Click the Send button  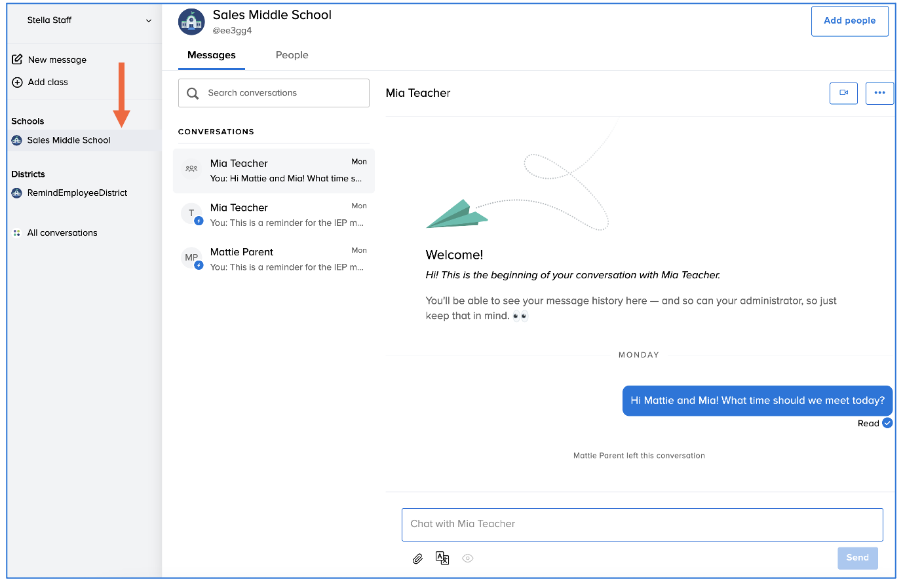tap(857, 558)
